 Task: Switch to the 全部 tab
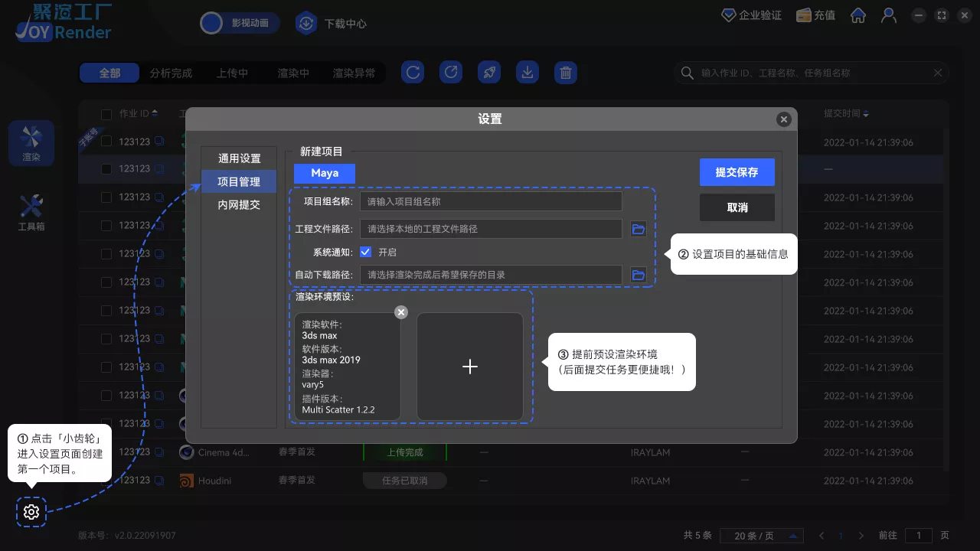[x=110, y=73]
